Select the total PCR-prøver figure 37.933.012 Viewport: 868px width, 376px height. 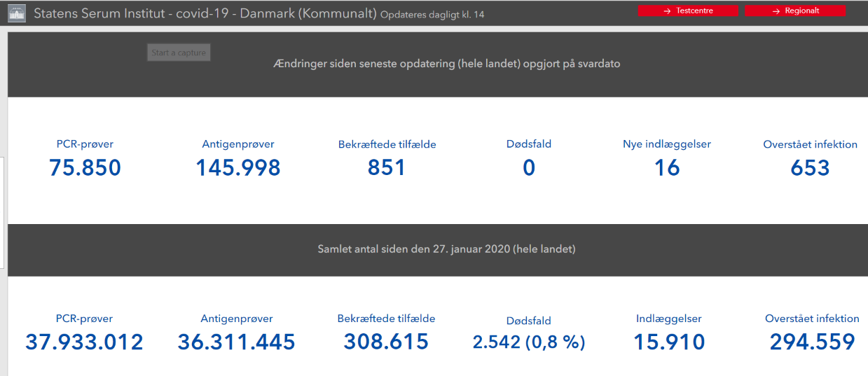click(x=85, y=342)
